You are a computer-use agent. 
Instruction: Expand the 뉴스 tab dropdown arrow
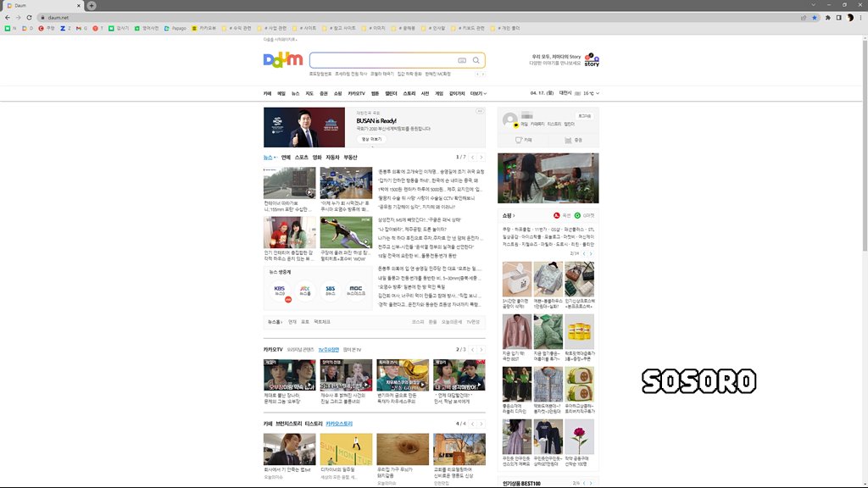[x=275, y=158]
